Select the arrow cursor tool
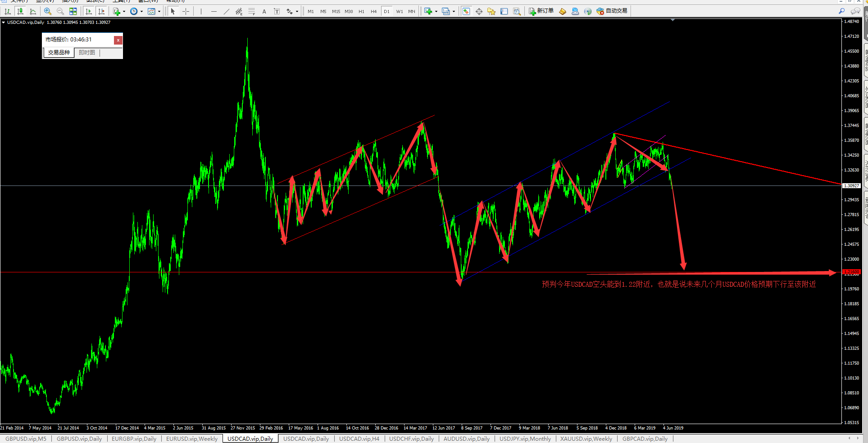The width and height of the screenshot is (868, 443). pos(173,11)
